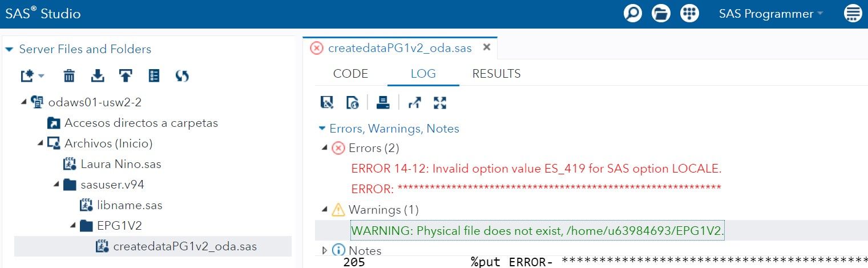868x268 pixels.
Task: Collapse the sasuser.v94 folder
Action: pyautogui.click(x=57, y=185)
